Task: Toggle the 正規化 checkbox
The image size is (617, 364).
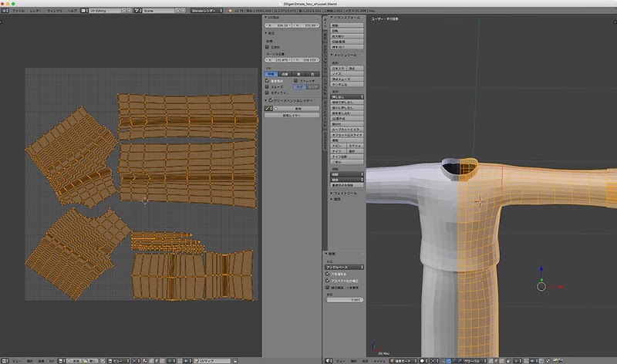Action: [268, 46]
